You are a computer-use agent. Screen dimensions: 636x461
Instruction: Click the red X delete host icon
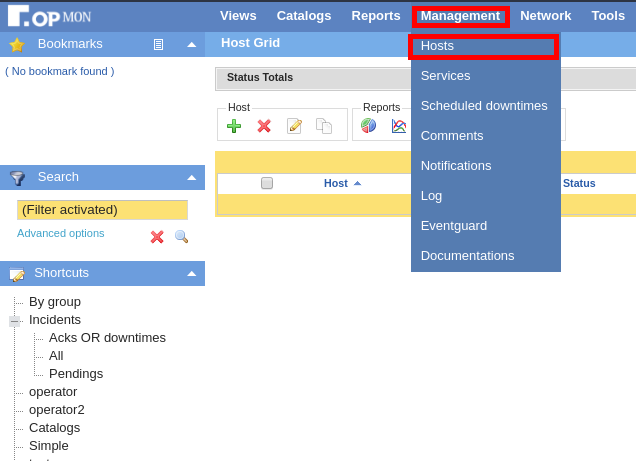[x=264, y=126]
